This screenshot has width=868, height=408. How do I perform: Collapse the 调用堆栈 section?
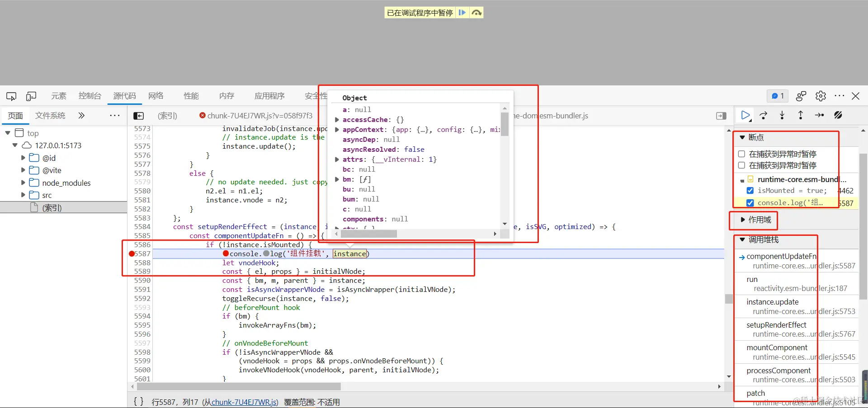tap(742, 239)
